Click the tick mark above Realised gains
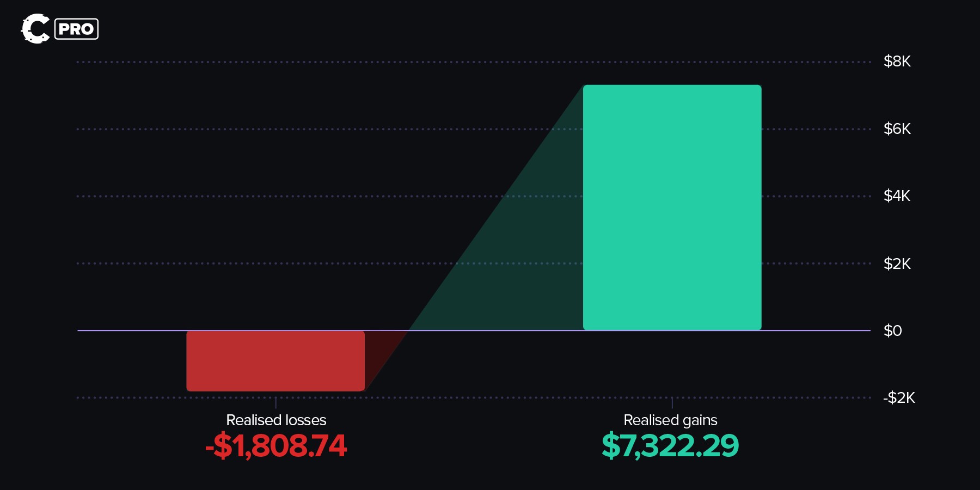Viewport: 980px width, 490px height. coord(672,403)
